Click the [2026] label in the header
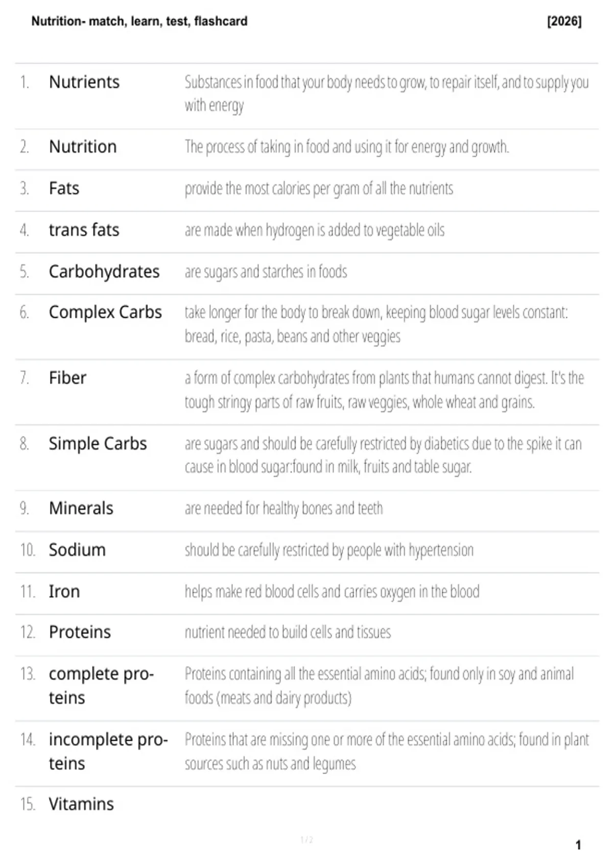The height and width of the screenshot is (868, 613). [x=564, y=21]
